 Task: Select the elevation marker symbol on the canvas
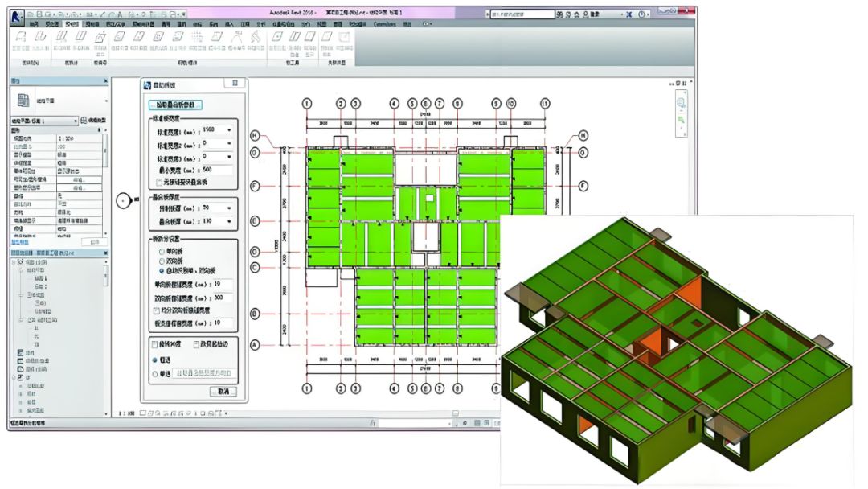124,200
